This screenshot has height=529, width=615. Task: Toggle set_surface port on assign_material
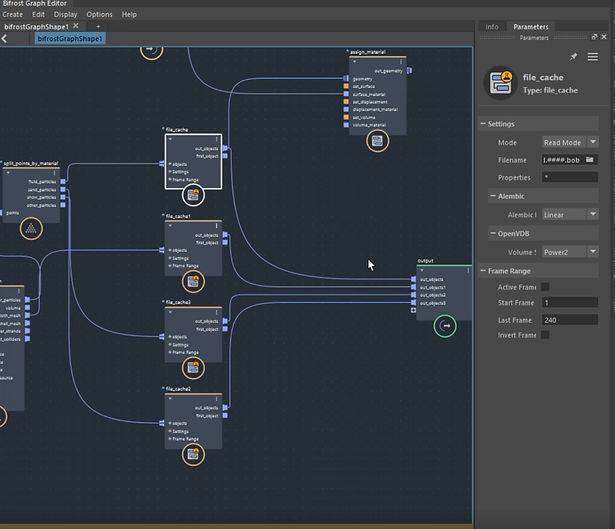(x=346, y=86)
